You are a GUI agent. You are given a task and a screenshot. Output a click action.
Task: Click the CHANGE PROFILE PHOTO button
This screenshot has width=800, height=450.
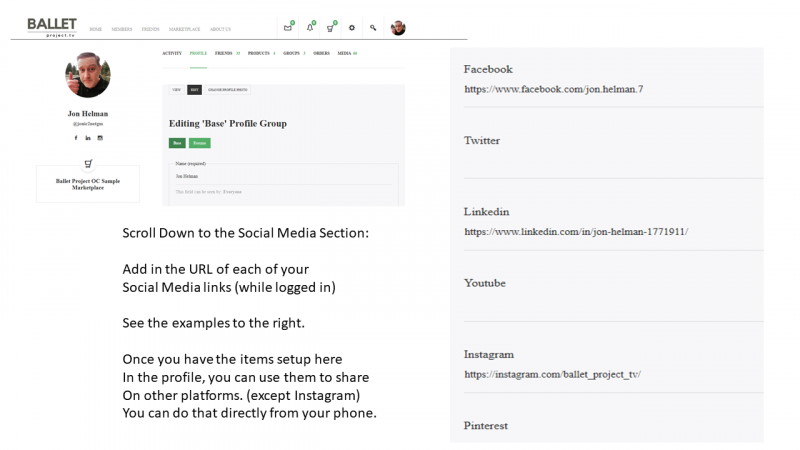click(228, 90)
